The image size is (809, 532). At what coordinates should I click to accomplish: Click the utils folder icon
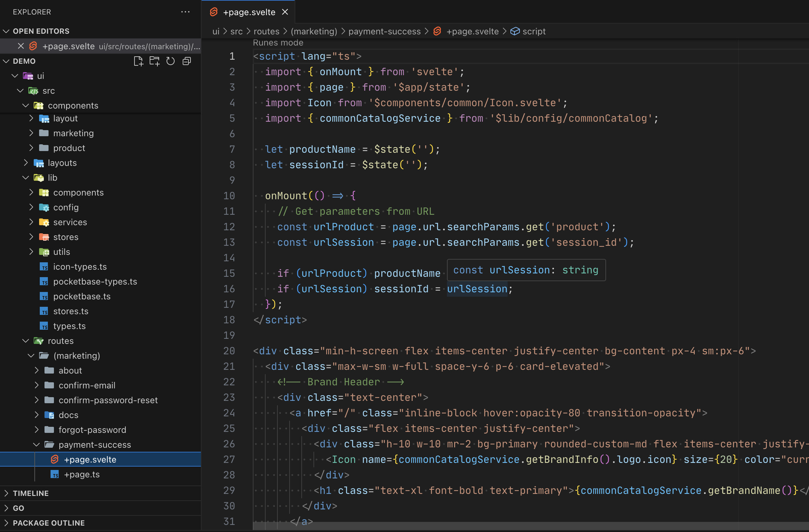click(x=44, y=252)
